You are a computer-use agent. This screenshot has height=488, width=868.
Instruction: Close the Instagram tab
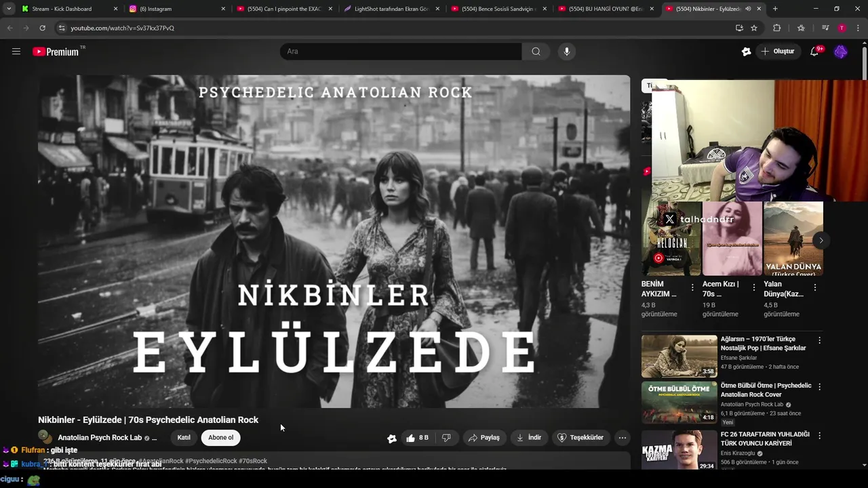click(223, 9)
